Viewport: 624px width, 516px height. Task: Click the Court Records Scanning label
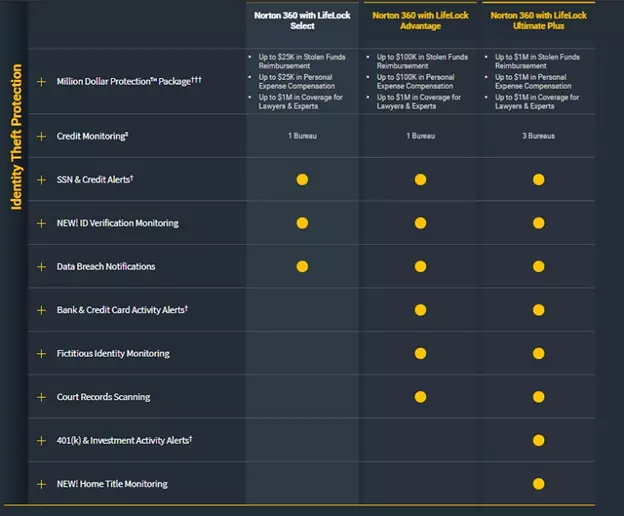pyautogui.click(x=103, y=397)
